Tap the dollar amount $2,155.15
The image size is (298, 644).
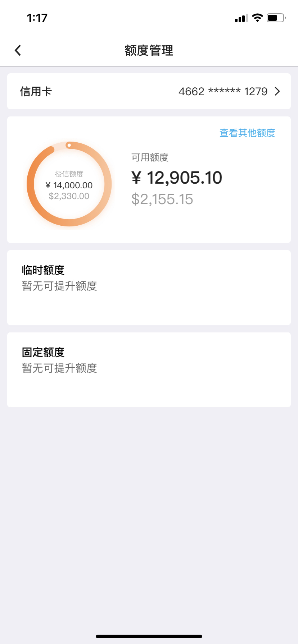point(162,199)
